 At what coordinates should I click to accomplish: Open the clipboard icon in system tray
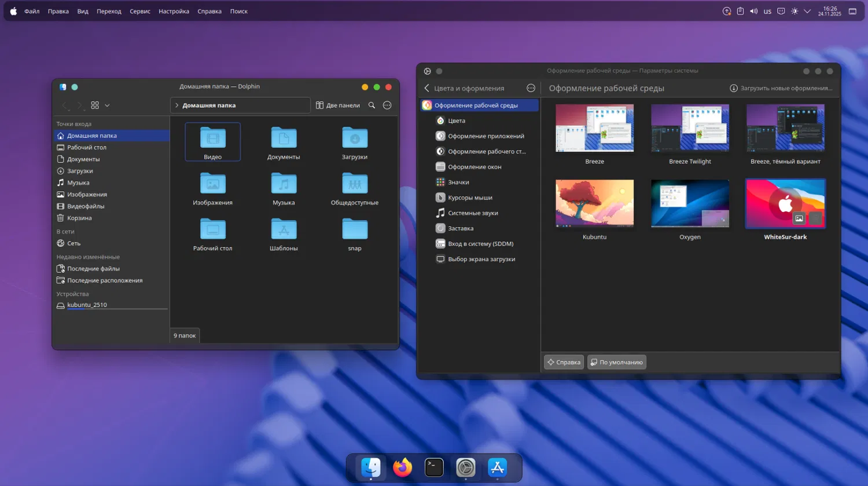[740, 11]
